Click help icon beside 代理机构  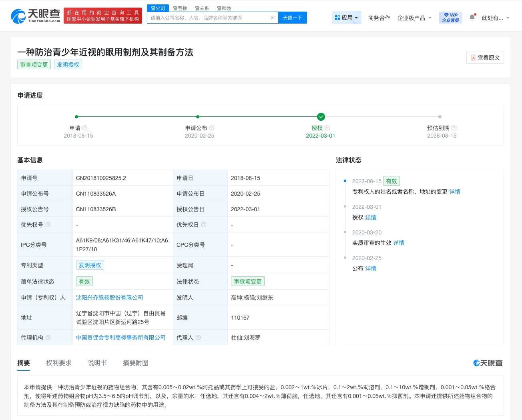pyautogui.click(x=48, y=338)
